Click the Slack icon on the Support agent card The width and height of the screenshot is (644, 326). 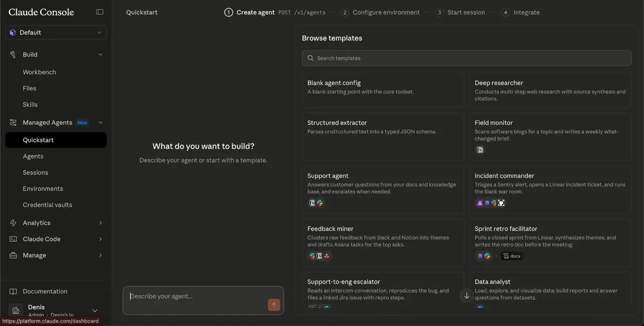pyautogui.click(x=319, y=203)
